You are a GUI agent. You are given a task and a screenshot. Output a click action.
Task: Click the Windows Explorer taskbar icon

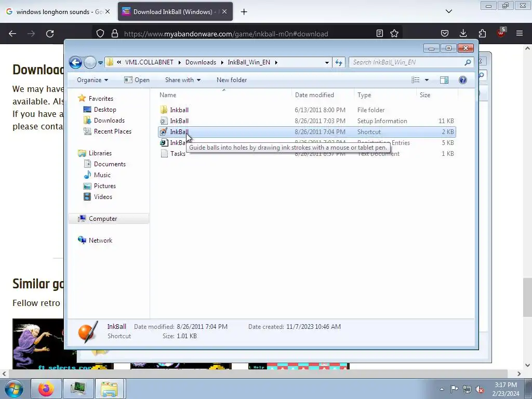click(x=110, y=389)
